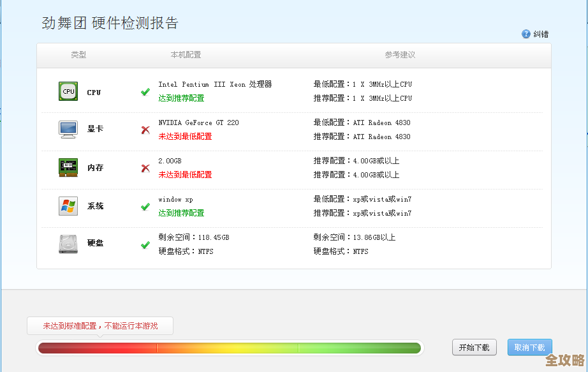Click the red X in the 内存 row
Viewport: 588px width, 372px height.
click(x=145, y=167)
